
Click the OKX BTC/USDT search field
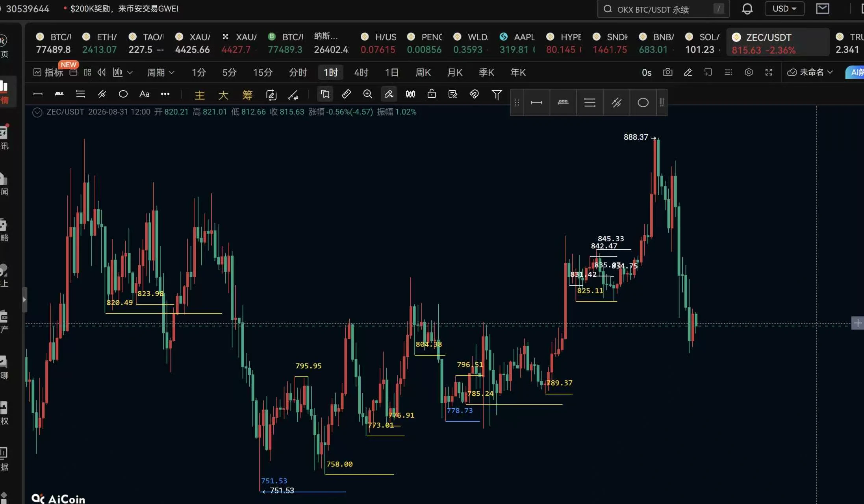point(663,9)
